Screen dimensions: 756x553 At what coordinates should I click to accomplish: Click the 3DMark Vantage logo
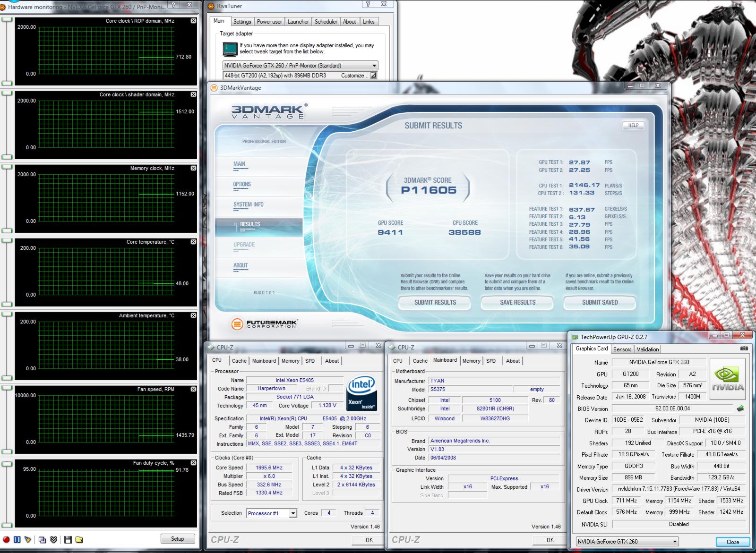tap(269, 111)
